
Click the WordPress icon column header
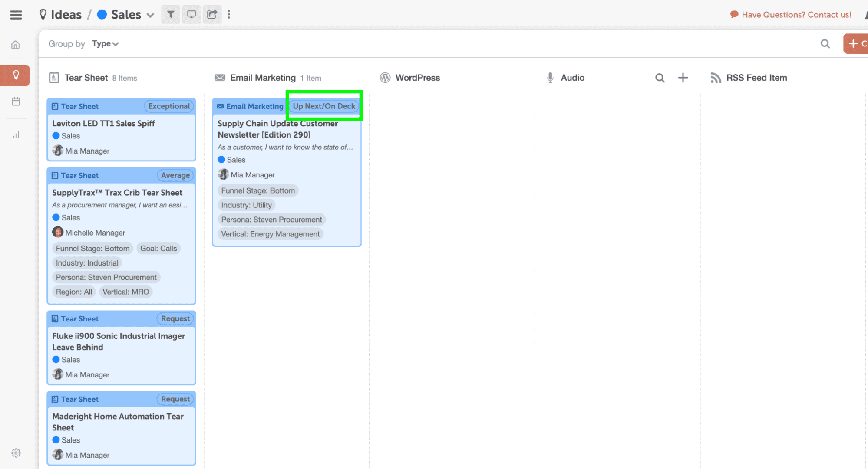[384, 77]
